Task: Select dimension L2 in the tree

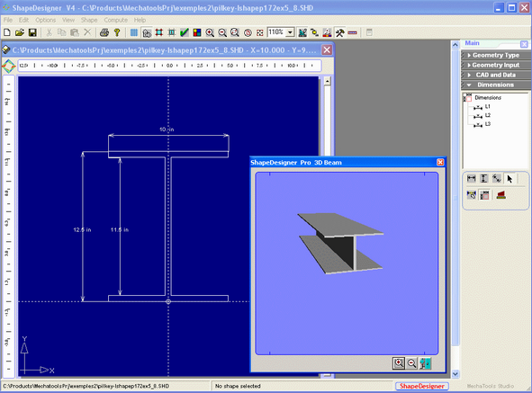Action: tap(488, 115)
